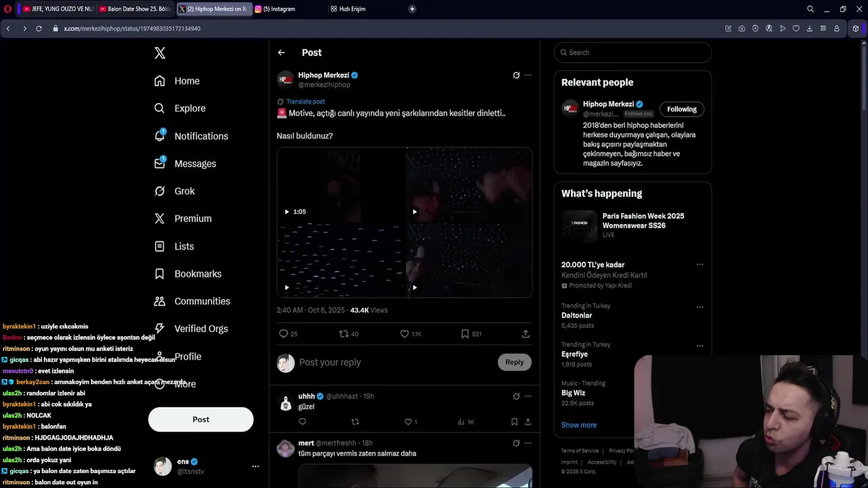Open Verified Orgs menu item

point(191,329)
